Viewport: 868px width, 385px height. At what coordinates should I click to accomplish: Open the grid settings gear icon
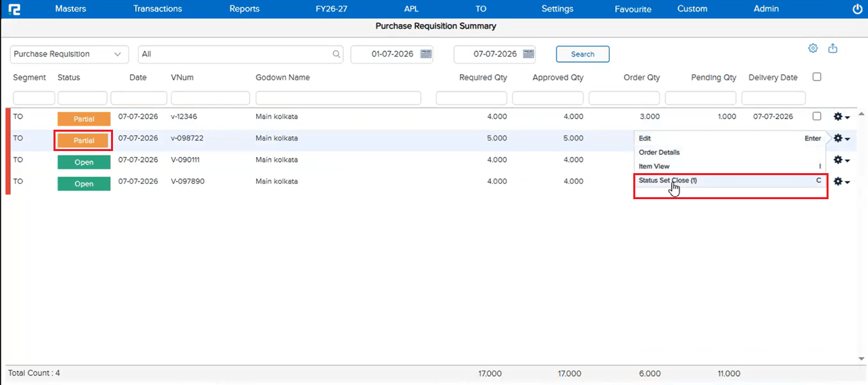coord(813,48)
